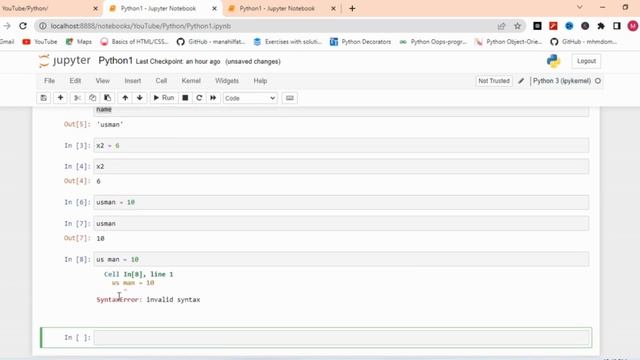
Task: Run the selected cell
Action: [164, 98]
